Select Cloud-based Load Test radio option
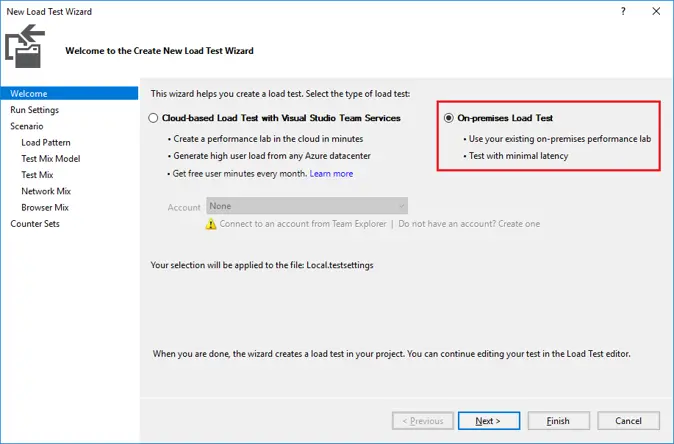 (x=153, y=118)
